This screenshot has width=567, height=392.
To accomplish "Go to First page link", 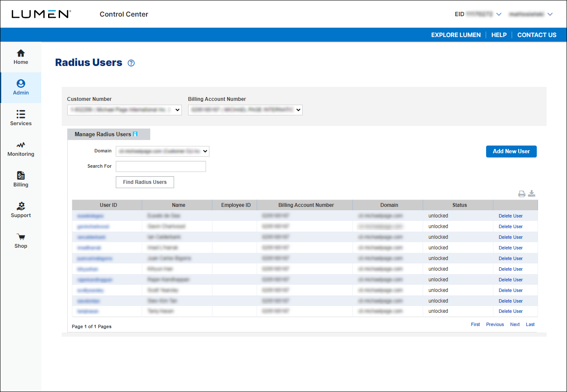I will 475,324.
